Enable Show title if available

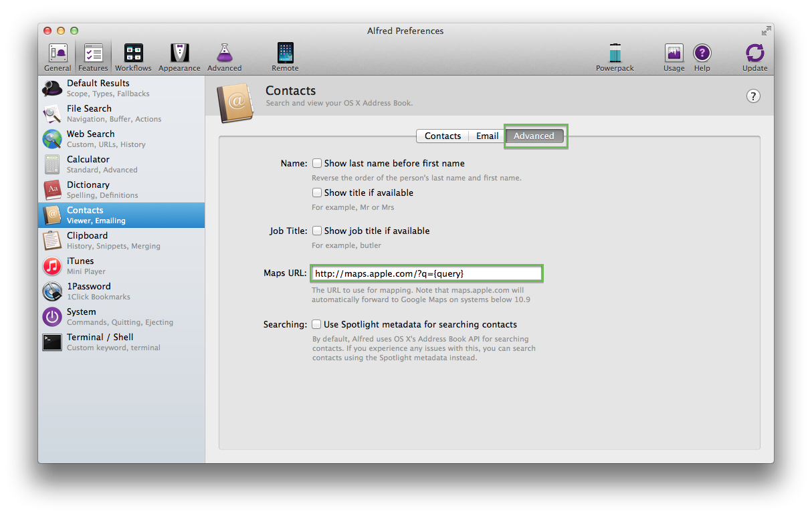(x=317, y=192)
